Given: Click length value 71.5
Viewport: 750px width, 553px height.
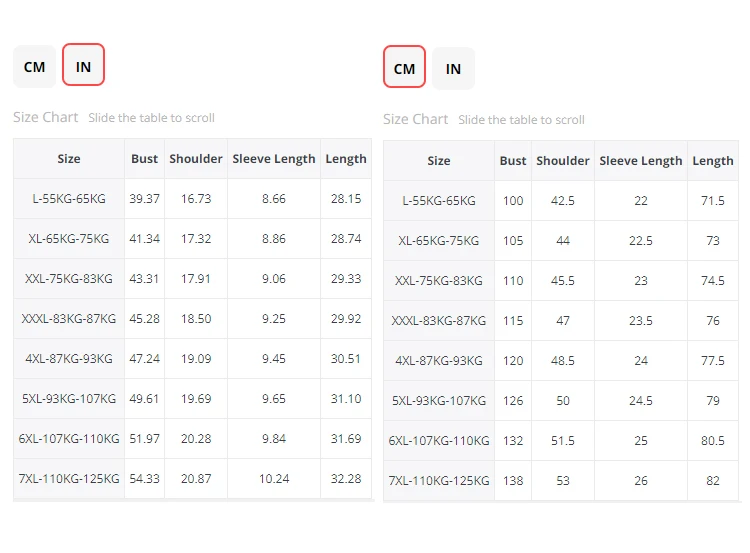Looking at the screenshot, I should pos(713,200).
